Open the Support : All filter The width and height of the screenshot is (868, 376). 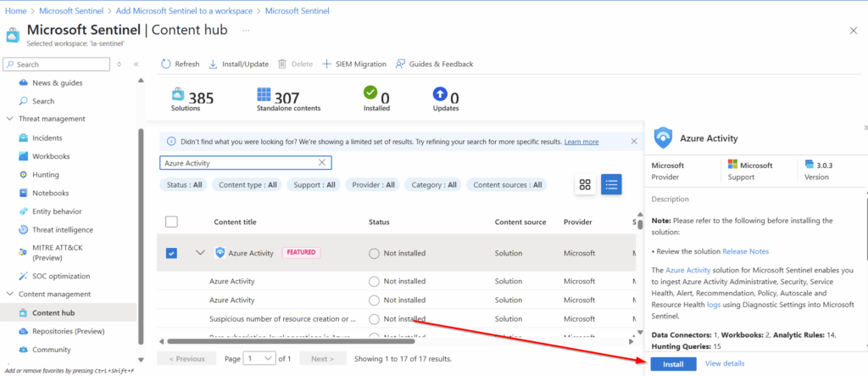[314, 185]
